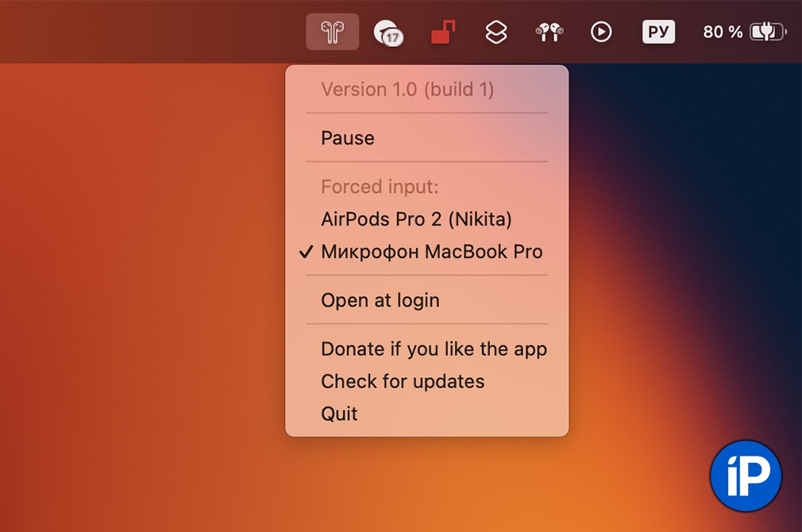Screen dimensions: 802x532
Task: Click the red unlocked padlock menu bar icon
Action: (443, 33)
